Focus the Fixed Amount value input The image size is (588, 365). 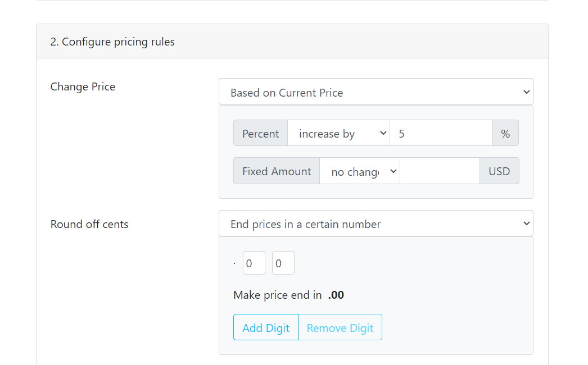440,171
